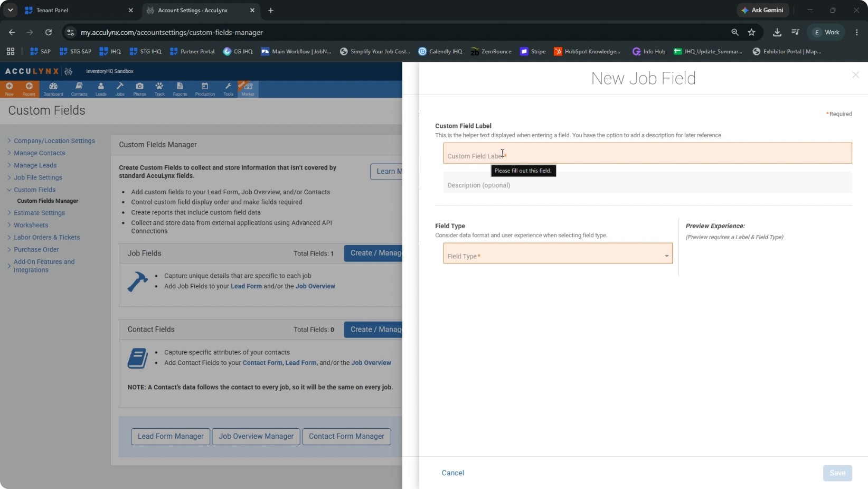This screenshot has height=489, width=868.
Task: Open Chrome downloads icon
Action: click(x=777, y=32)
